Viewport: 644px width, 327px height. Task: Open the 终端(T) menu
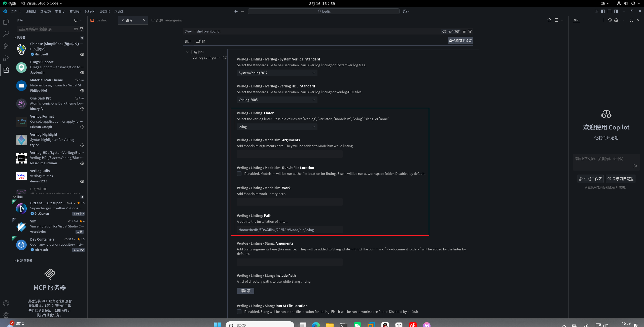(105, 11)
